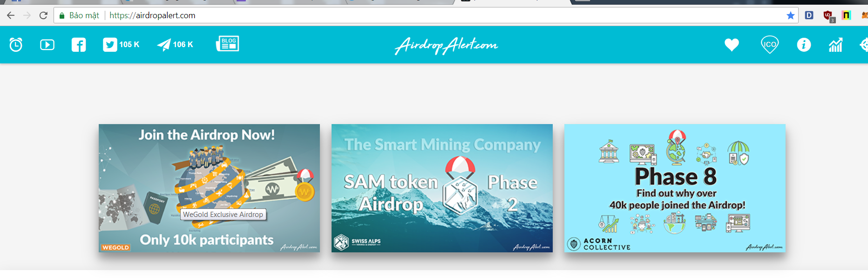
Task: Open the rising chart statistics icon
Action: pos(835,45)
